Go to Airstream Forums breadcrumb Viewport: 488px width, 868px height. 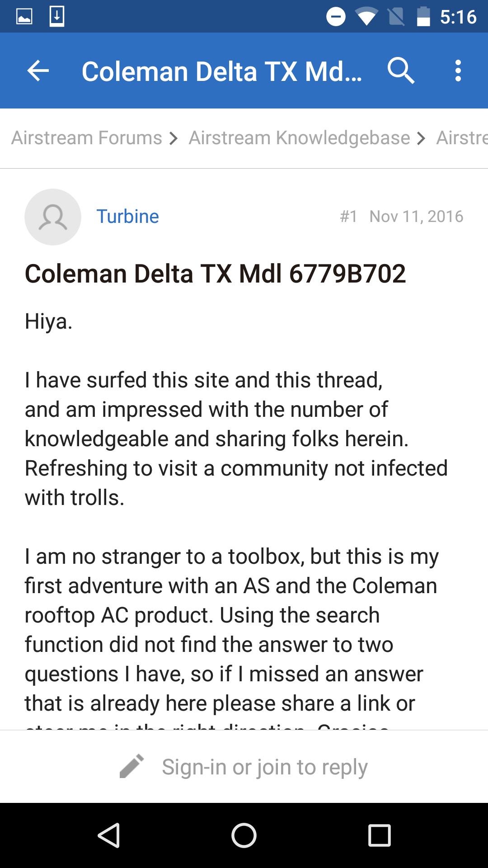pyautogui.click(x=86, y=138)
